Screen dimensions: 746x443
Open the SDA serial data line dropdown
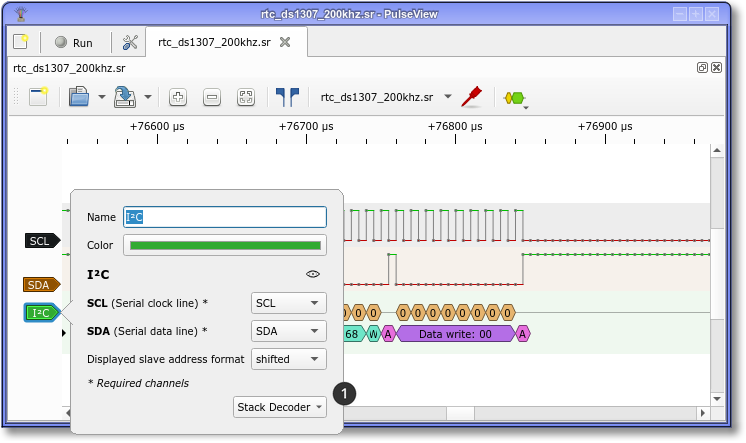(x=289, y=331)
